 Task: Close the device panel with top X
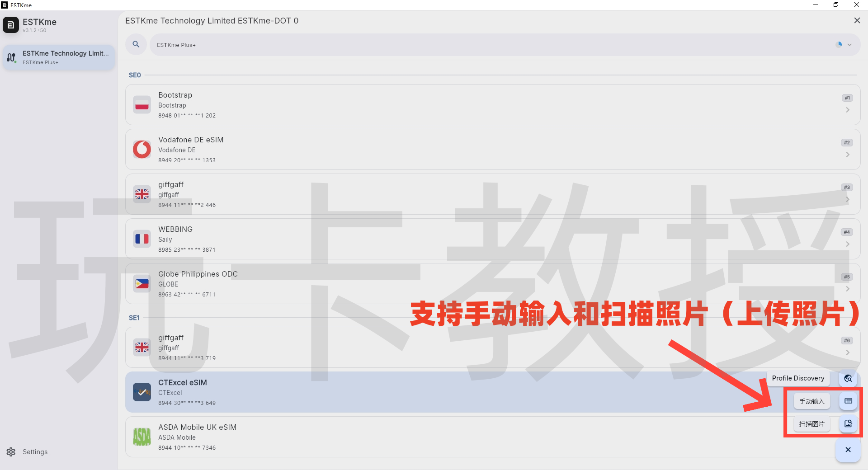click(x=857, y=20)
